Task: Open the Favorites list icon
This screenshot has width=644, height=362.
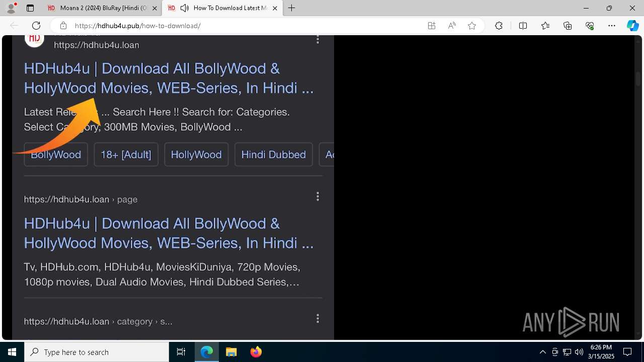Action: (545, 26)
